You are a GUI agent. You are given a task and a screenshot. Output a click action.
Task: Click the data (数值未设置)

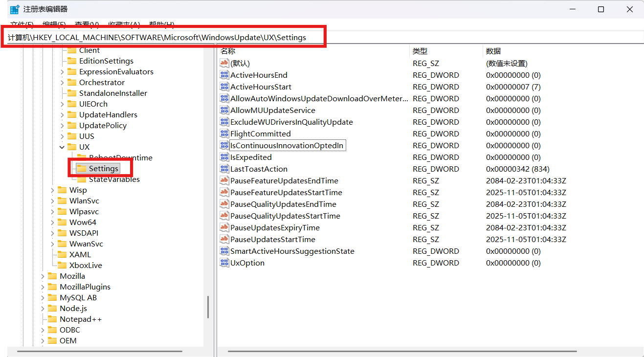pyautogui.click(x=507, y=63)
